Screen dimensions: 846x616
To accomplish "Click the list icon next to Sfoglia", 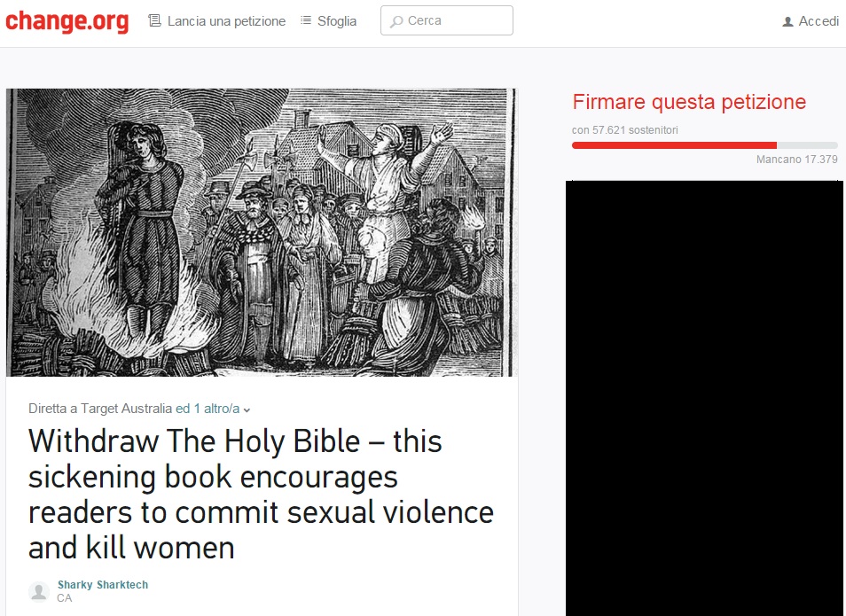I will [x=306, y=20].
